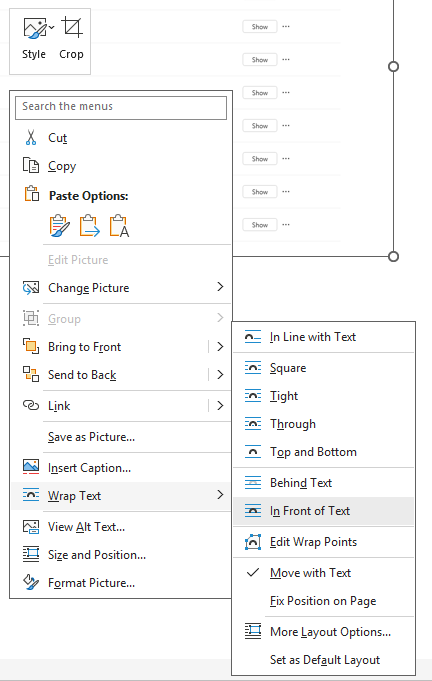The image size is (432, 681).
Task: Choose Fix Position on Page
Action: click(323, 601)
